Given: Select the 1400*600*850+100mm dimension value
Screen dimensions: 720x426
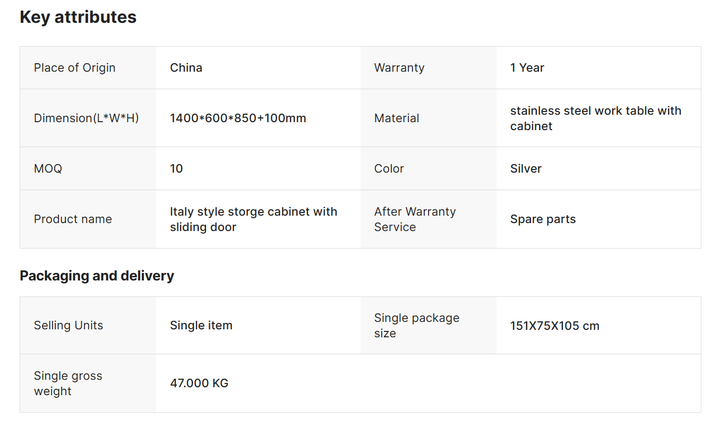Looking at the screenshot, I should tap(238, 118).
